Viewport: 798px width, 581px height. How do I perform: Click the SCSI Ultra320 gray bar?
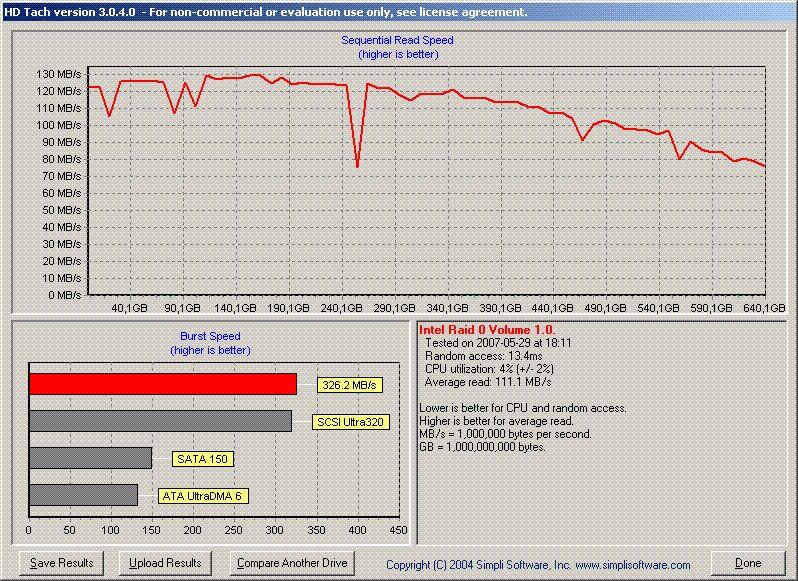tap(160, 421)
